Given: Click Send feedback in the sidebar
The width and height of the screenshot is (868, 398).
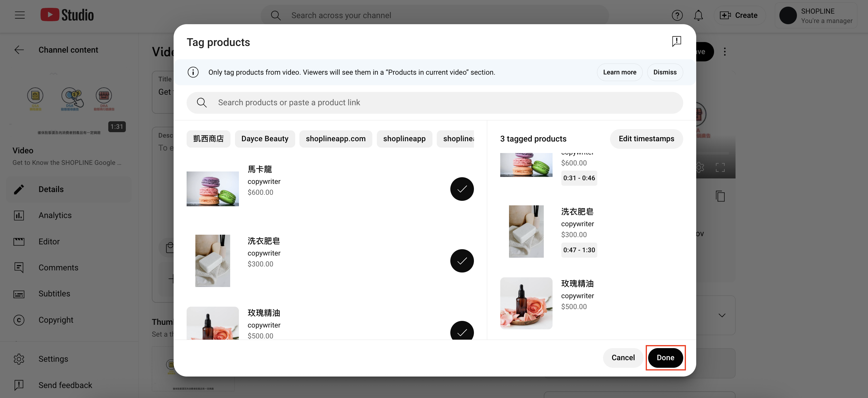Looking at the screenshot, I should pos(69,385).
